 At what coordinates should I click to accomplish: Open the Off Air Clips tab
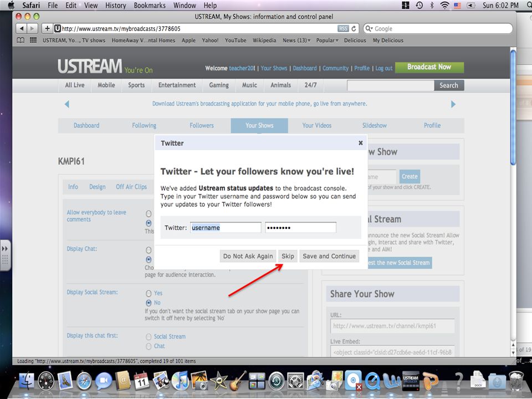(x=131, y=187)
